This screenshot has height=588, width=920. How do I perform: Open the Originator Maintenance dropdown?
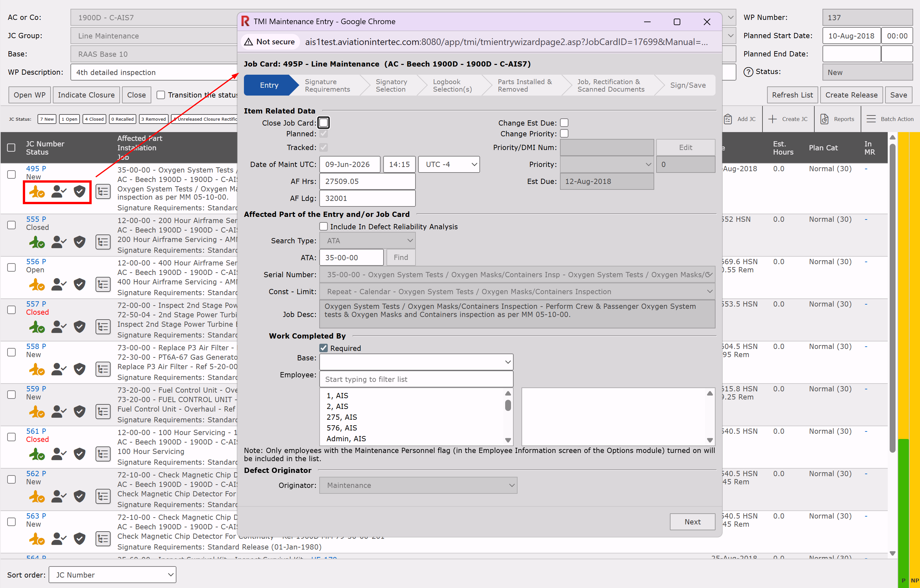(418, 485)
